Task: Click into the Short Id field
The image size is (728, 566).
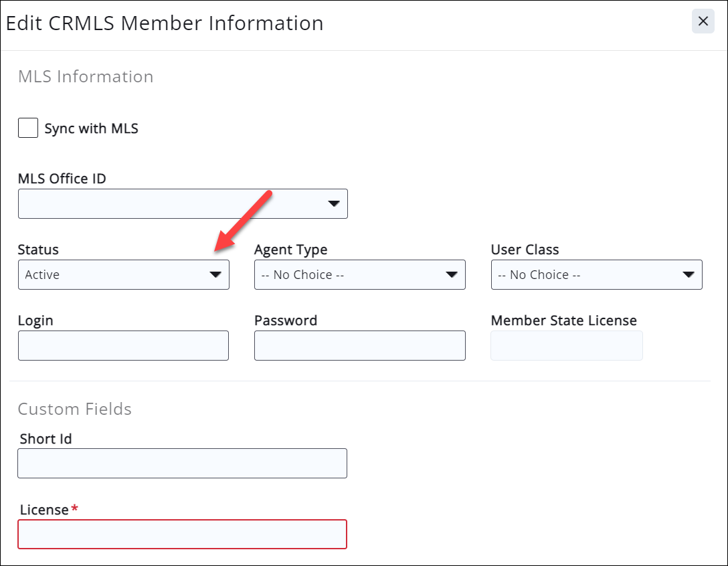Action: (182, 463)
